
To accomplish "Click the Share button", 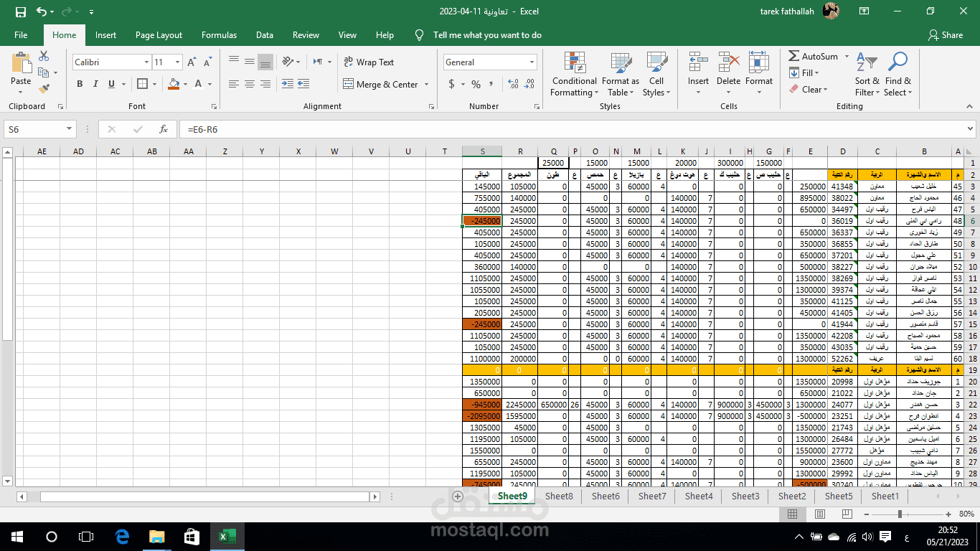I will click(945, 35).
